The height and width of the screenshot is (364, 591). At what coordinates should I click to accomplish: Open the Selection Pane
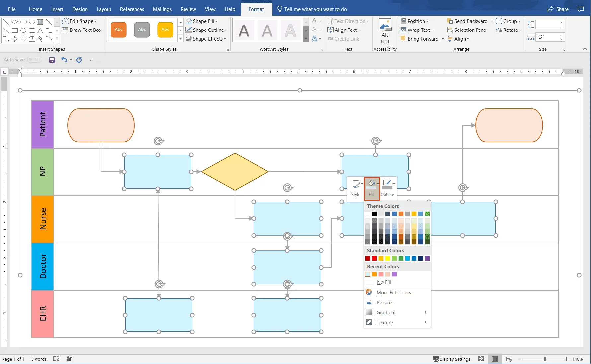tap(467, 30)
